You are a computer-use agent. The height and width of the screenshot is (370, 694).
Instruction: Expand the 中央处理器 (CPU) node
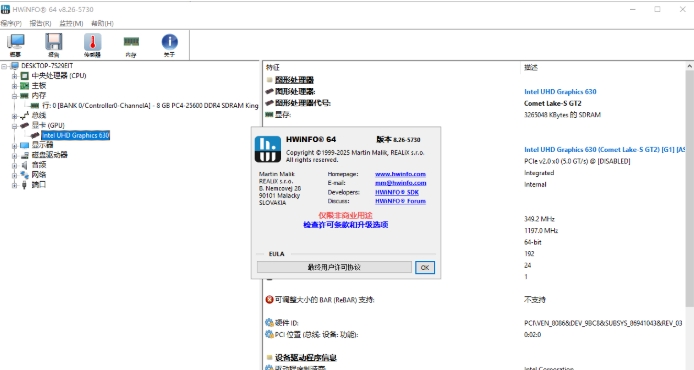click(14, 76)
